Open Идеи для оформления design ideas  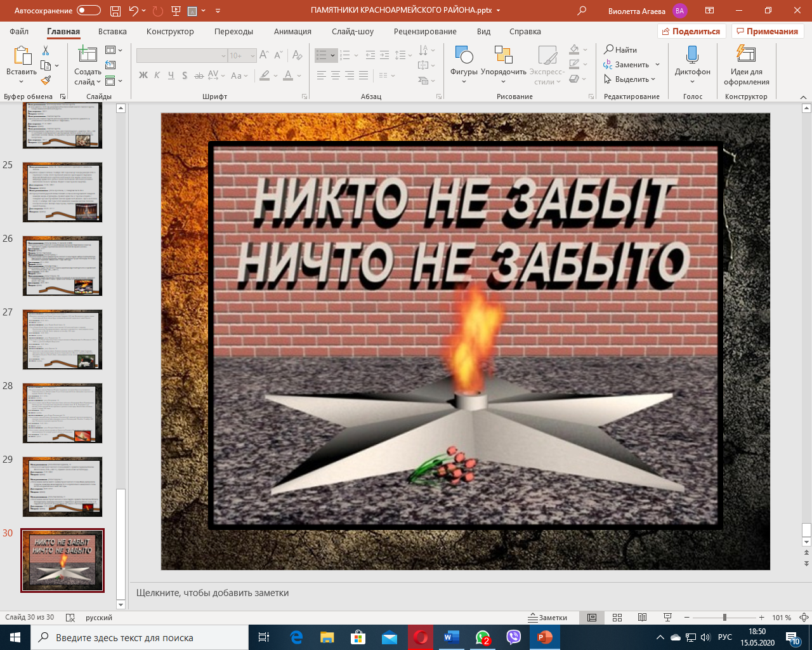(x=746, y=64)
